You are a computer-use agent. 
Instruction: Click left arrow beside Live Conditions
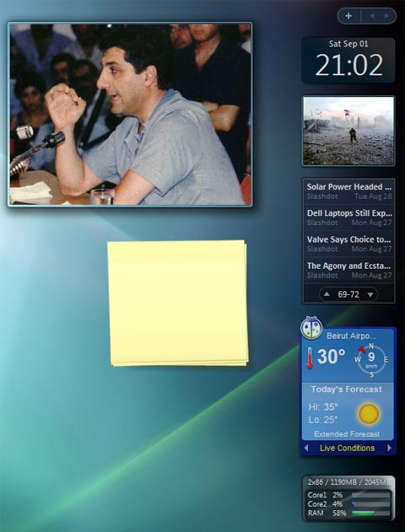click(306, 448)
